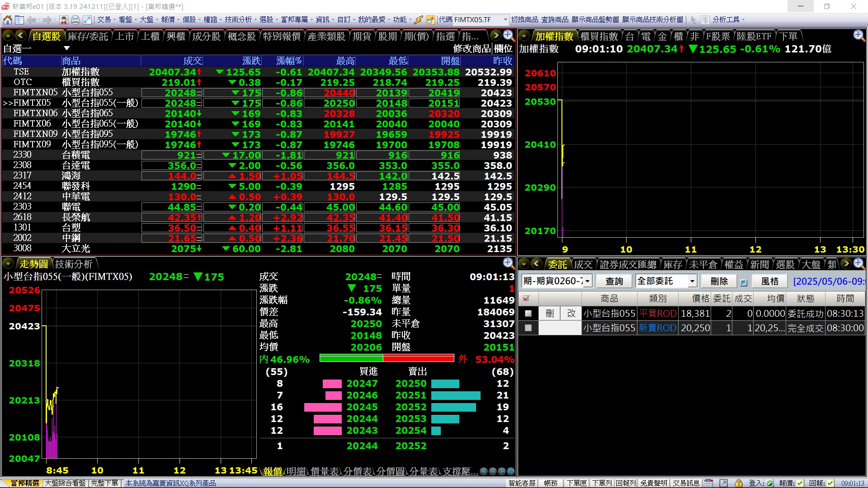Click the 內外盤 green-red ratio bar
This screenshot has height=488, width=868.
(387, 358)
